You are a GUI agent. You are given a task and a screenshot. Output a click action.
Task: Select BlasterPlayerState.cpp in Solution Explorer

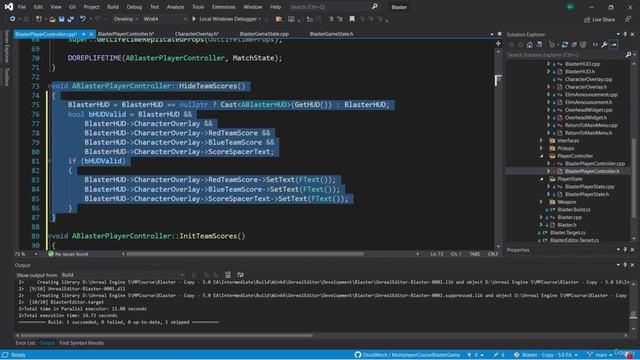pyautogui.click(x=589, y=187)
